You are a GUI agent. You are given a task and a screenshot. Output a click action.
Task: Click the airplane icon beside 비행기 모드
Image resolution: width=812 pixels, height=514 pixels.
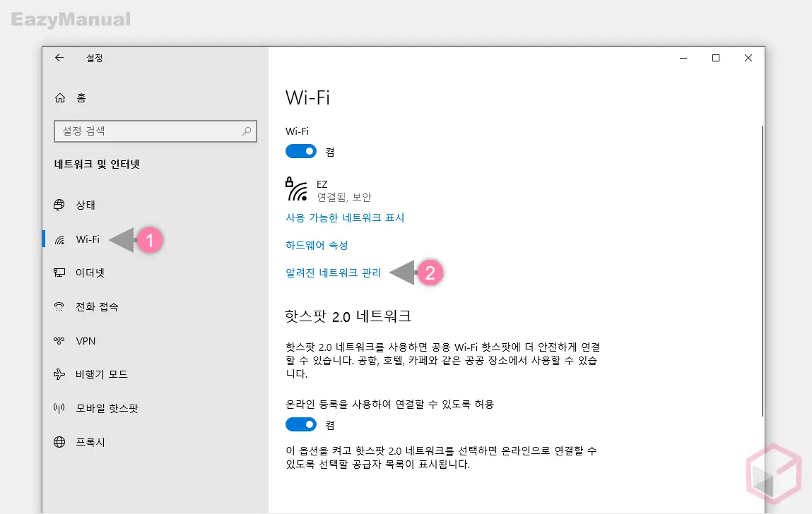click(60, 374)
